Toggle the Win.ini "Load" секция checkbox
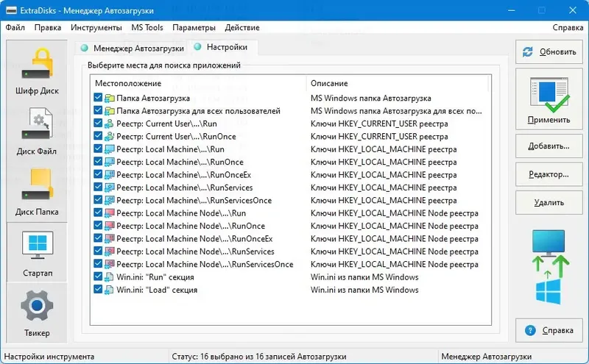589x364 pixels. 99,290
